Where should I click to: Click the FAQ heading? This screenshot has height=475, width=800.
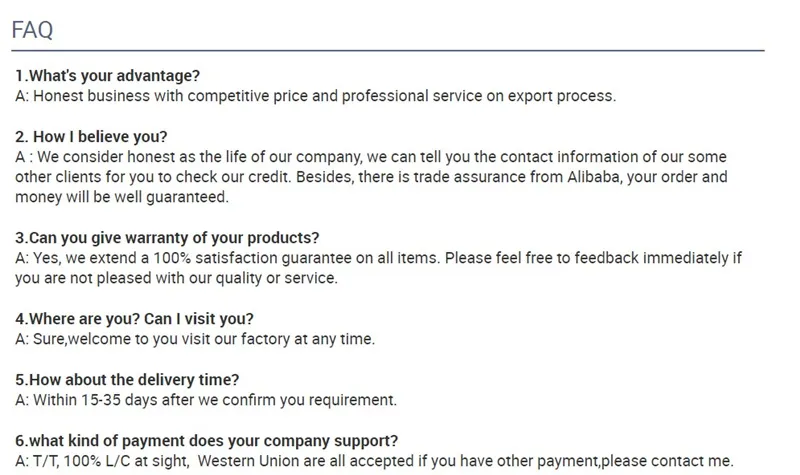point(32,30)
